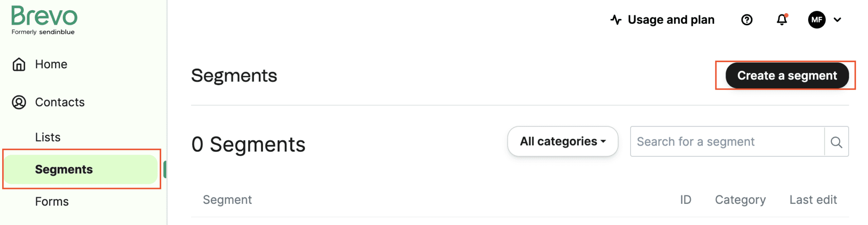This screenshot has height=225, width=868.
Task: Expand the account menu chevron
Action: point(837,20)
